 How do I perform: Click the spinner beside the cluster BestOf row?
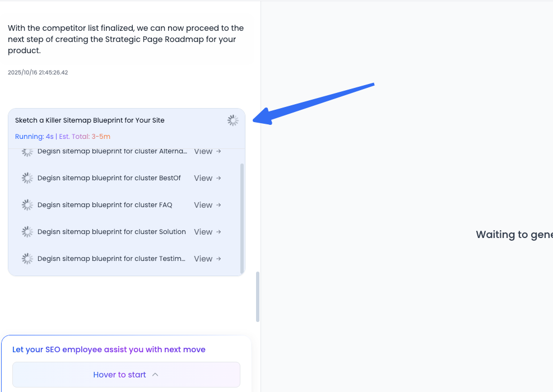[x=27, y=178]
